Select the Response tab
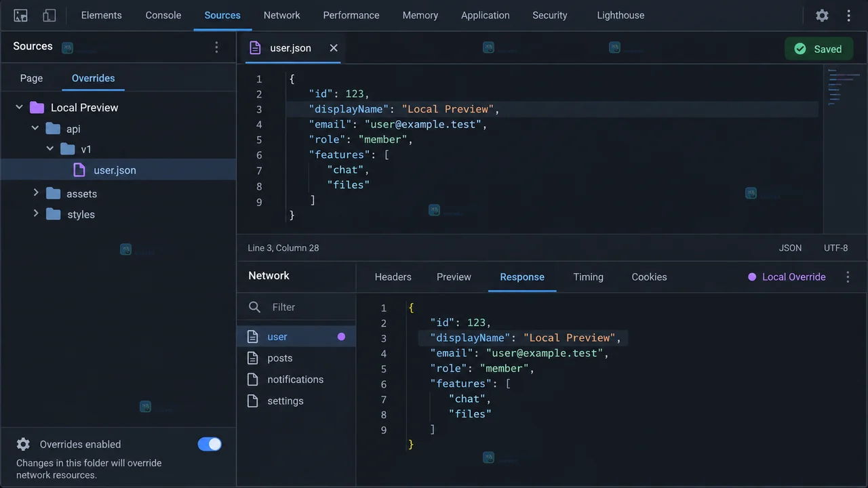The height and width of the screenshot is (488, 868). click(x=522, y=277)
